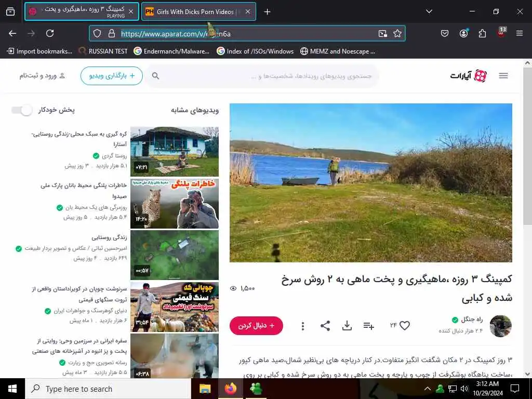Click Windows Type here to search box
532x399 pixels.
(108, 389)
